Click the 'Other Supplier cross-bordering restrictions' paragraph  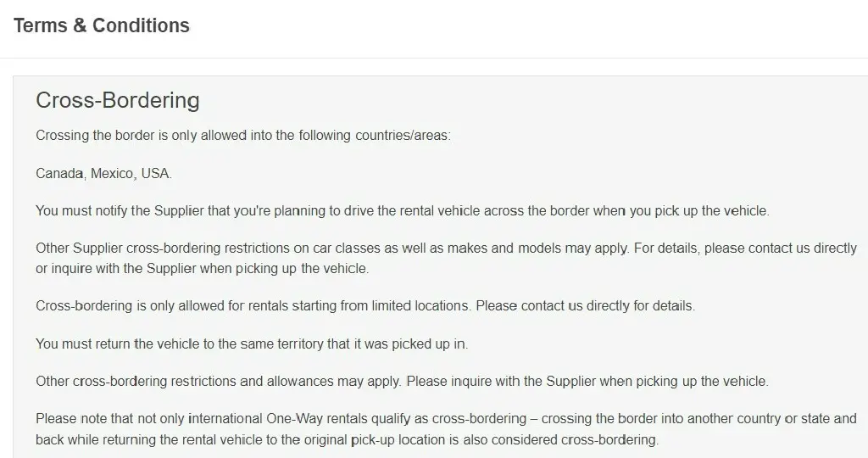446,258
